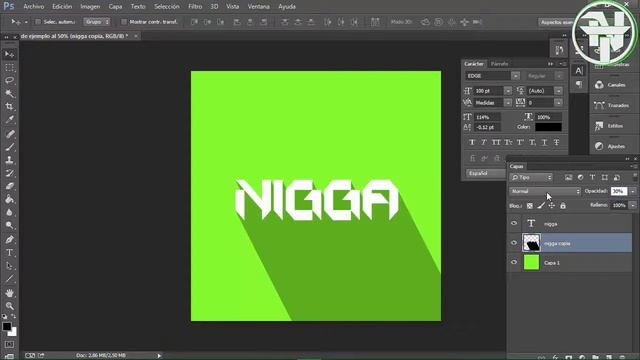This screenshot has height=360, width=640.
Task: Lock transparent pixels in Capas panel
Action: coord(529,206)
